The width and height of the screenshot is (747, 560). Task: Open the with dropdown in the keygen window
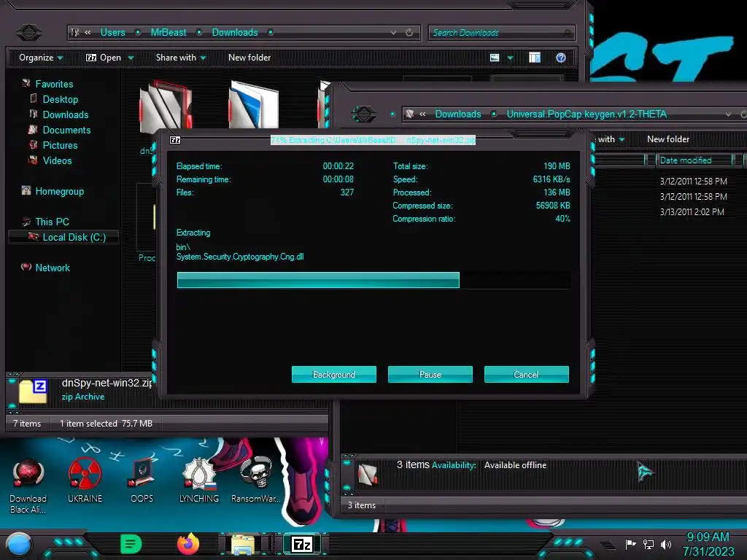click(612, 139)
